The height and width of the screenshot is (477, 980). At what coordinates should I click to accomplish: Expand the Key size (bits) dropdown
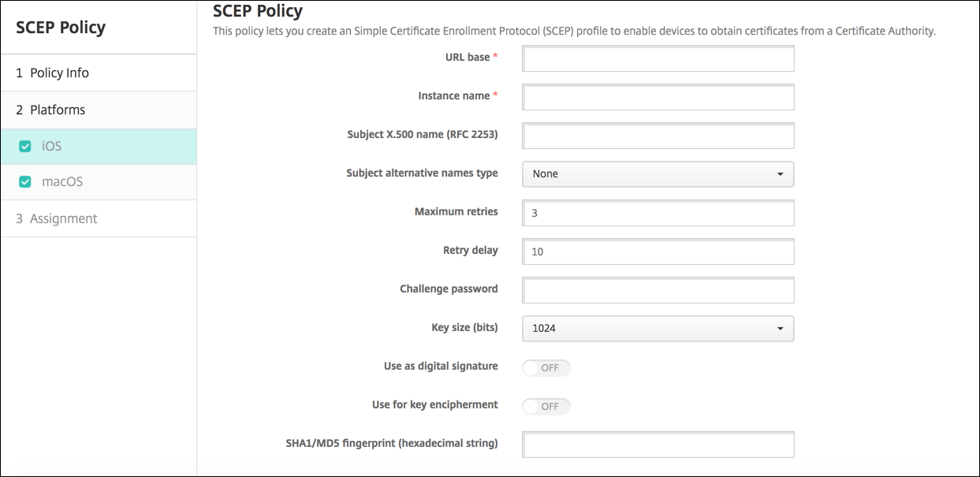pos(657,328)
